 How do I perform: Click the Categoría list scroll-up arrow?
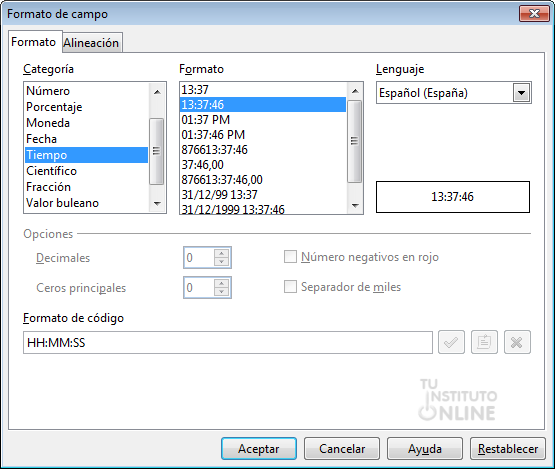pos(157,92)
